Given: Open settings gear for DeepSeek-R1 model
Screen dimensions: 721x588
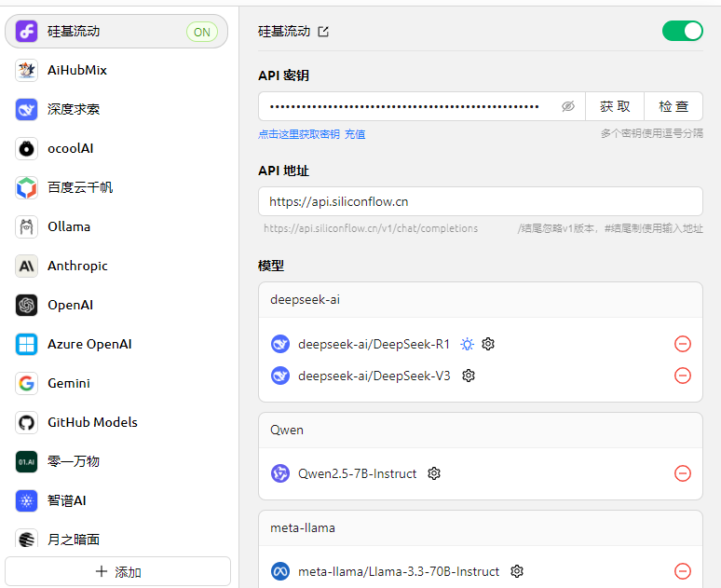Looking at the screenshot, I should (x=488, y=344).
